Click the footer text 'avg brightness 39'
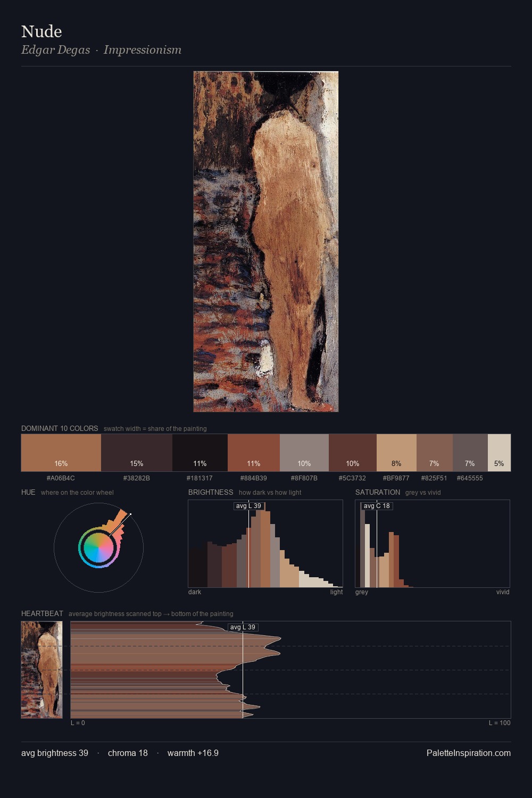This screenshot has width=532, height=798. pos(55,753)
